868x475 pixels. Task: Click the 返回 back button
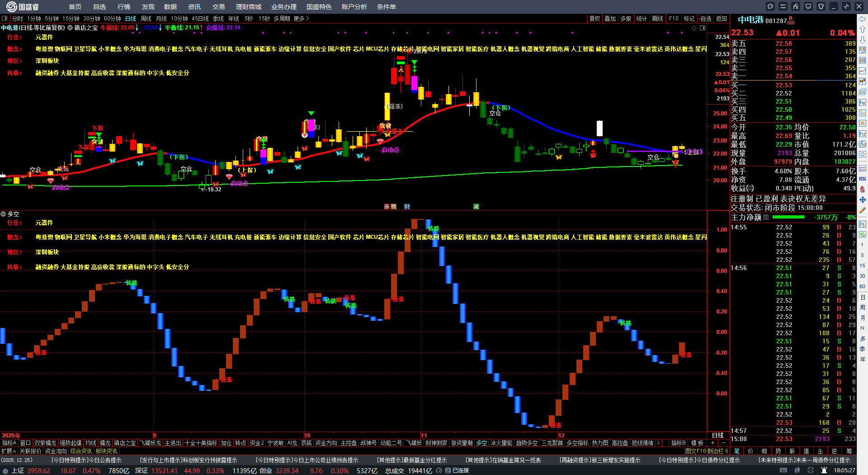(x=722, y=19)
